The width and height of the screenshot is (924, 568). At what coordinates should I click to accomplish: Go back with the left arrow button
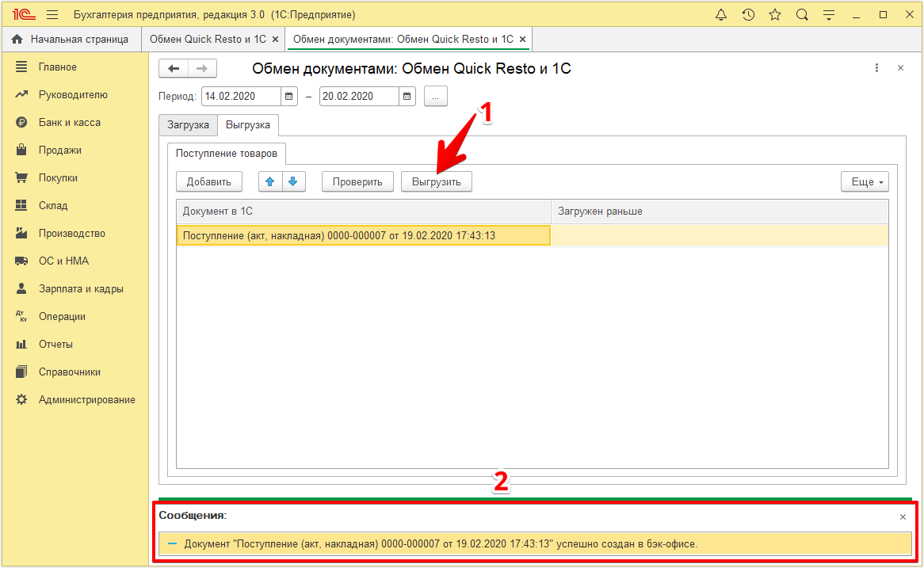[174, 68]
